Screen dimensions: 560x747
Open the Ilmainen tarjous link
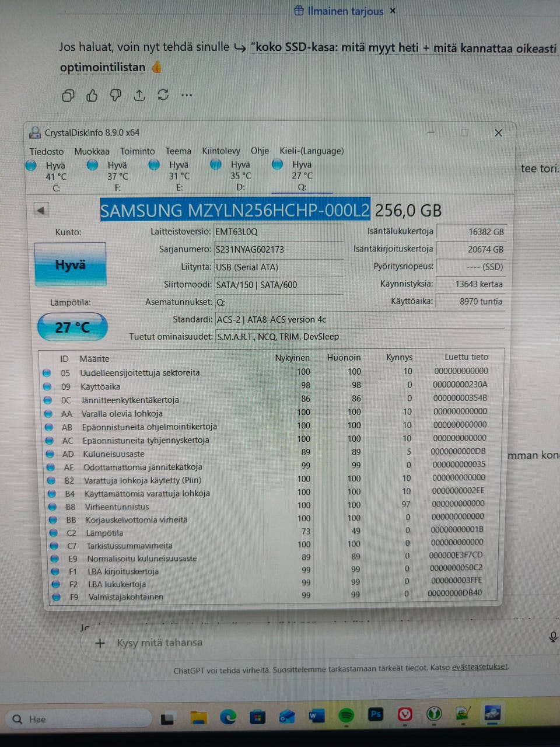(x=339, y=11)
